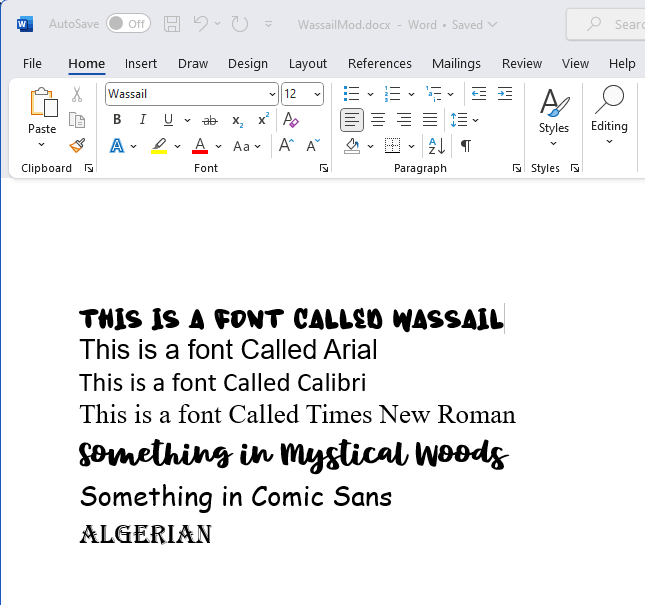This screenshot has height=605, width=645.
Task: Switch to the Layout tab
Action: click(308, 63)
